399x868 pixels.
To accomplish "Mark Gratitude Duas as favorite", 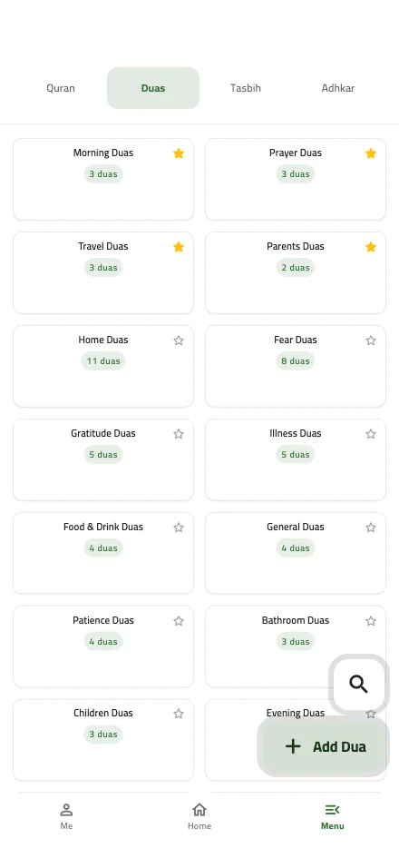I will (179, 434).
